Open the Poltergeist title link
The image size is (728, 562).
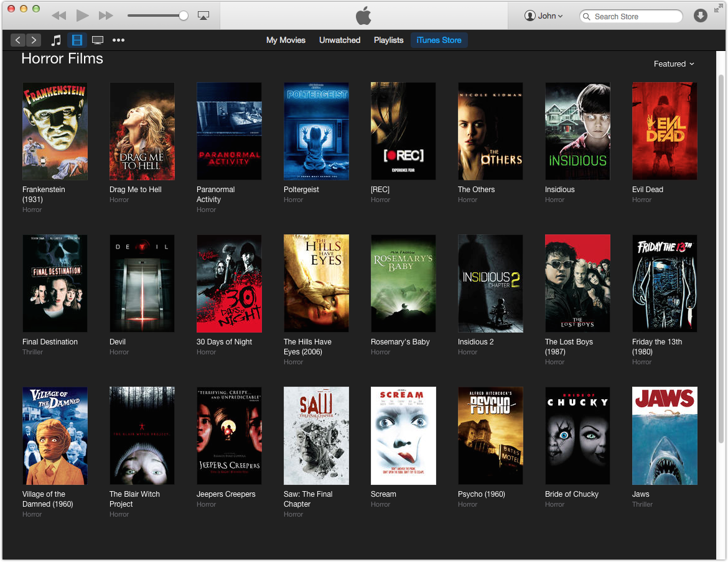tap(301, 189)
